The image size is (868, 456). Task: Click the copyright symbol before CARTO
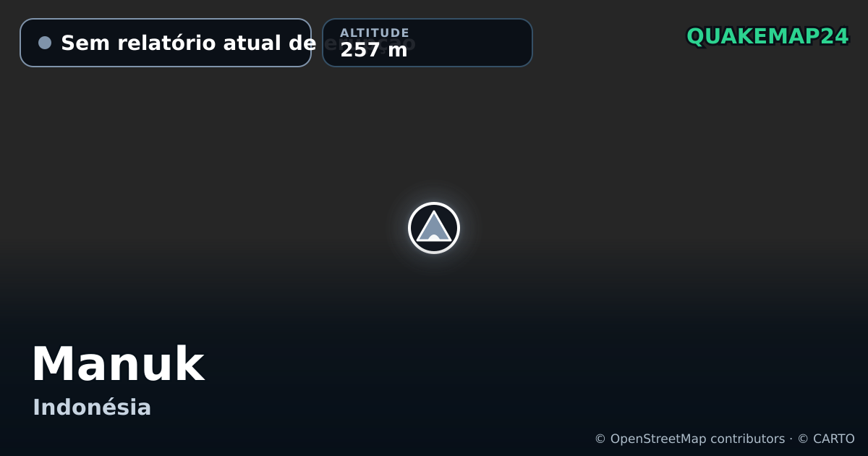pyautogui.click(x=803, y=439)
